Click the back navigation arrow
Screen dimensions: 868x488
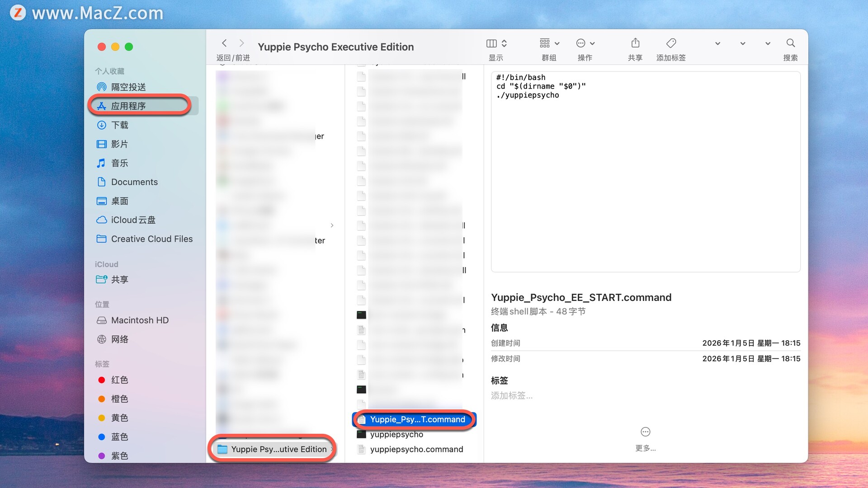pyautogui.click(x=224, y=43)
